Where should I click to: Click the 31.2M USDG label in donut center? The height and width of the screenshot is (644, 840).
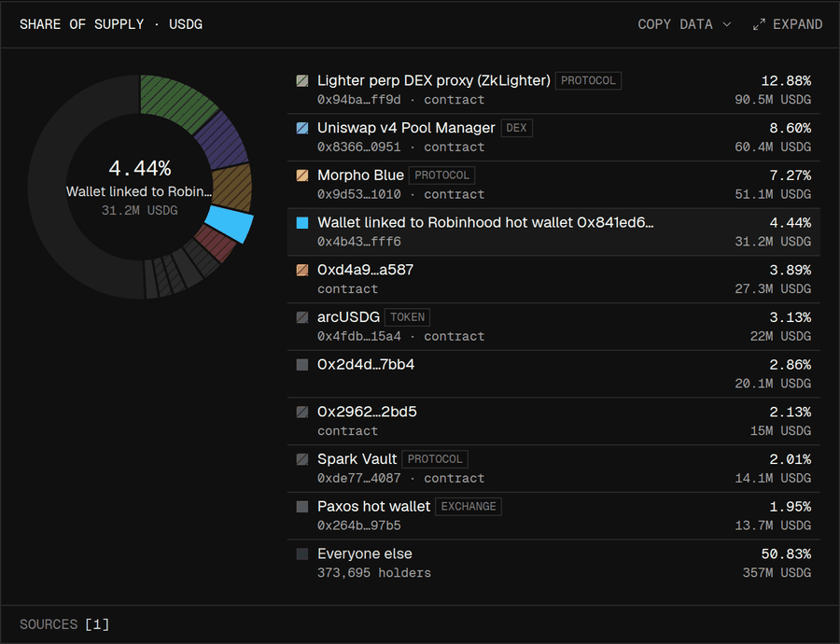[x=140, y=211]
